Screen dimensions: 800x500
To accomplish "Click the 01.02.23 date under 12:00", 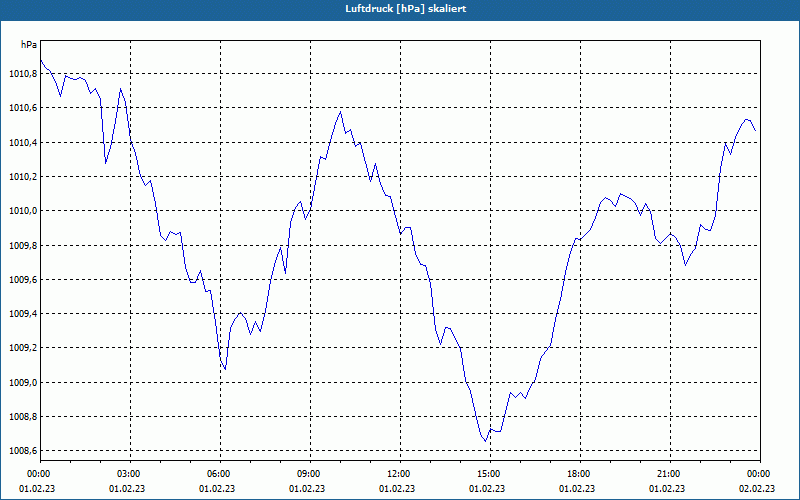I will [x=397, y=489].
